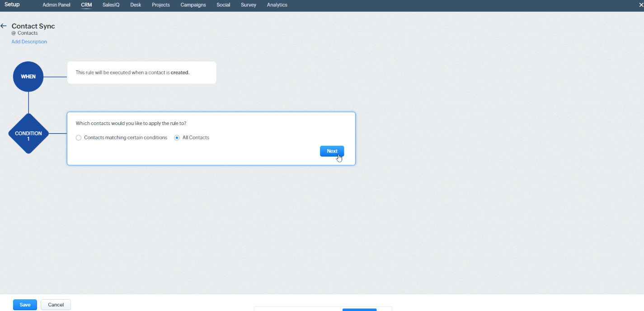The image size is (644, 311).
Task: Switch to the Survey tab
Action: [x=248, y=5]
